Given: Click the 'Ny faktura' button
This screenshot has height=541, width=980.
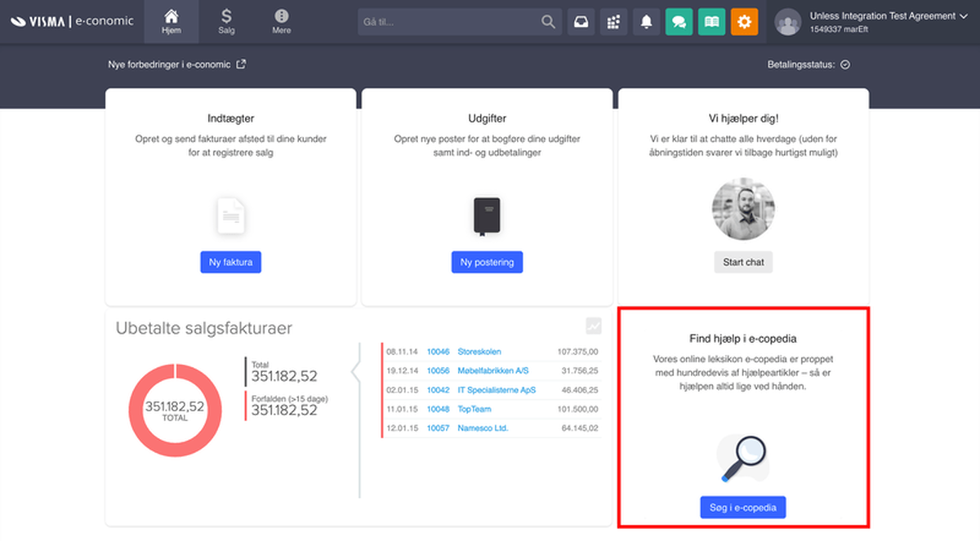Looking at the screenshot, I should 231,262.
